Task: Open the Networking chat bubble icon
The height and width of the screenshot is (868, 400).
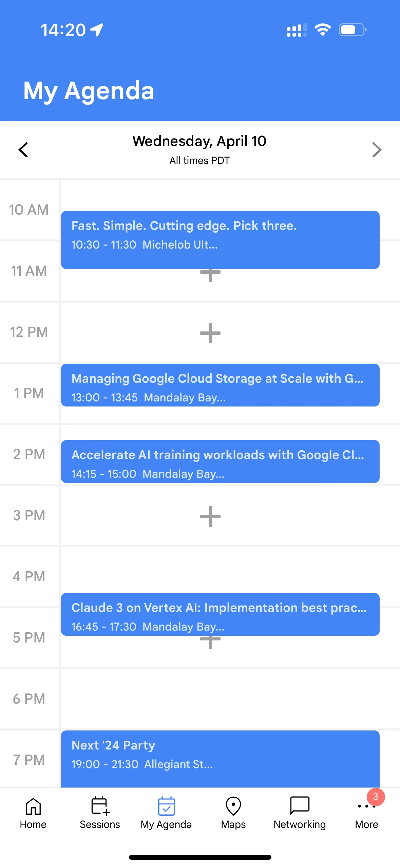Action: coord(300,806)
